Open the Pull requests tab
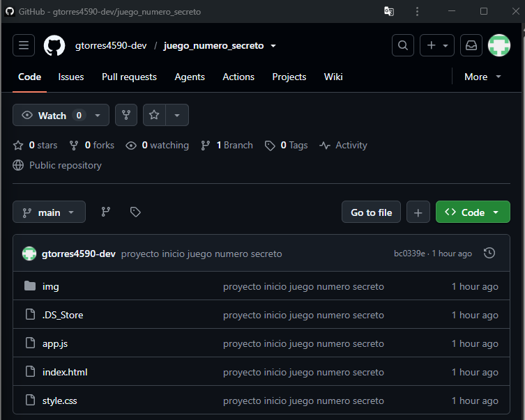This screenshot has width=525, height=420. [x=129, y=77]
